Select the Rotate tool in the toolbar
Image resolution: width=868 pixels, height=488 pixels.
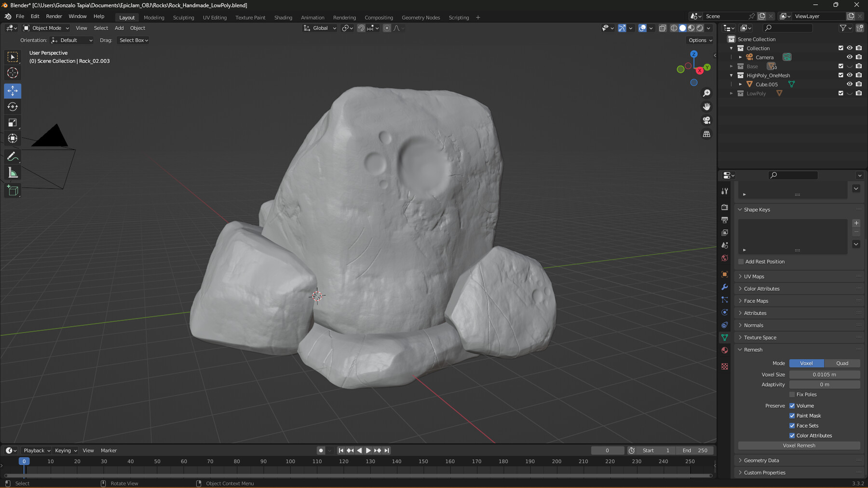(13, 107)
